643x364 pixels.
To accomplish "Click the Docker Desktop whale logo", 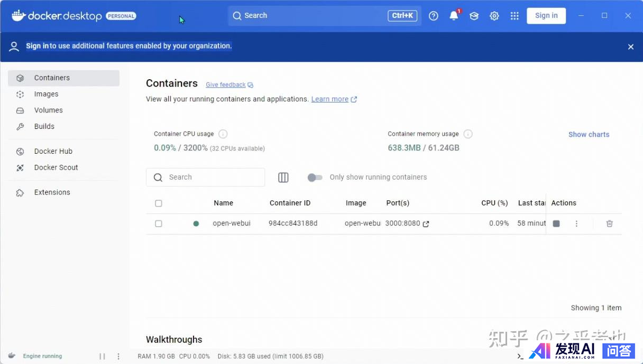I will (19, 15).
